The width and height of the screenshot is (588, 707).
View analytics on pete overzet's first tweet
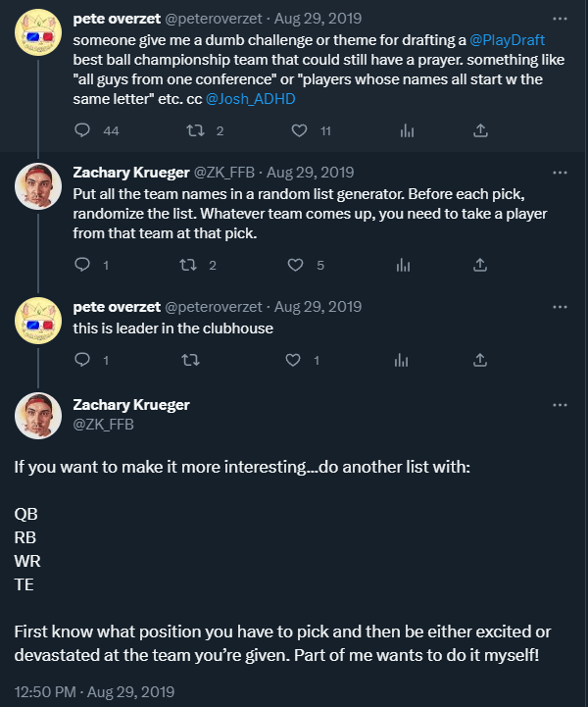point(408,130)
